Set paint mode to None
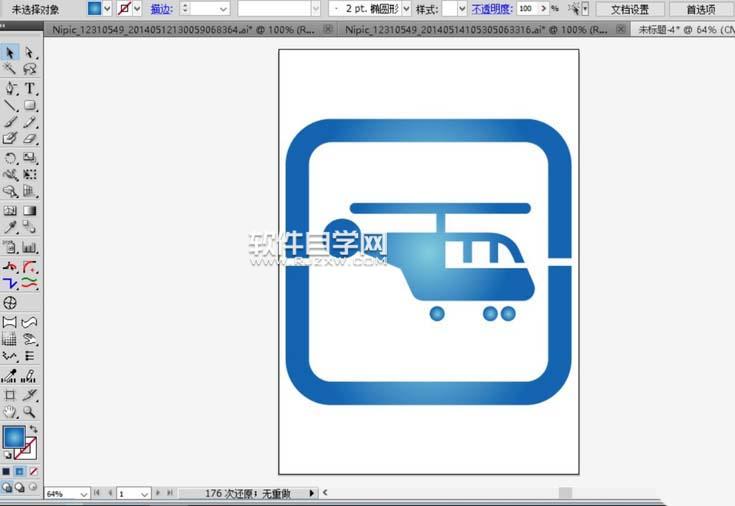735x506 pixels. pos(34,471)
